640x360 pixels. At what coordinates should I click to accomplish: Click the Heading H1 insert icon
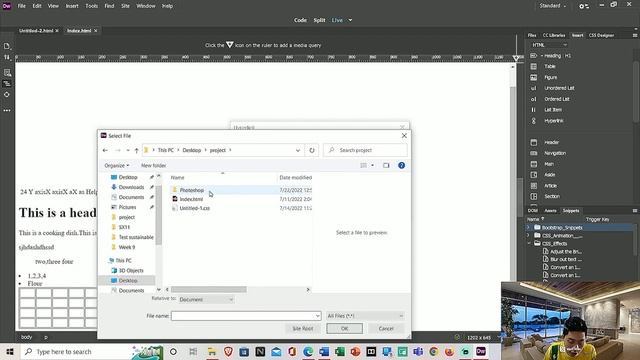533,56
